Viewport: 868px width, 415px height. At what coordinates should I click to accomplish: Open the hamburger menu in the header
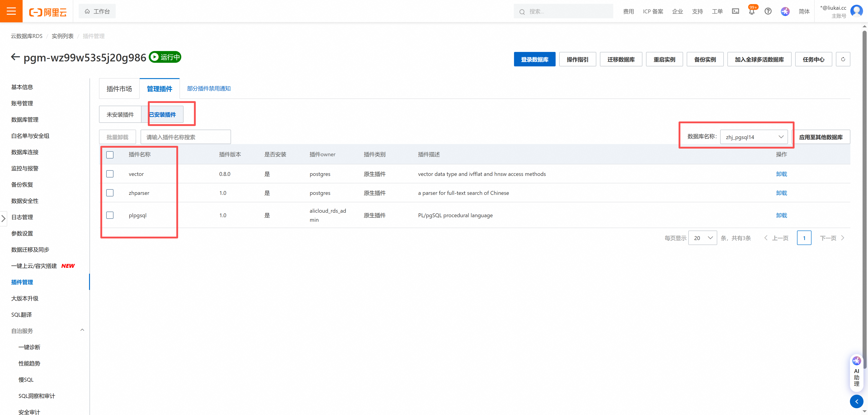pyautogui.click(x=11, y=11)
